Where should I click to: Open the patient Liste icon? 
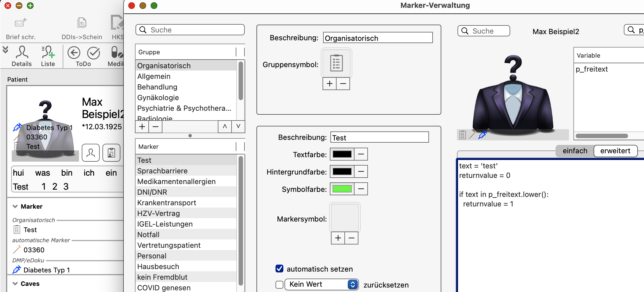48,52
